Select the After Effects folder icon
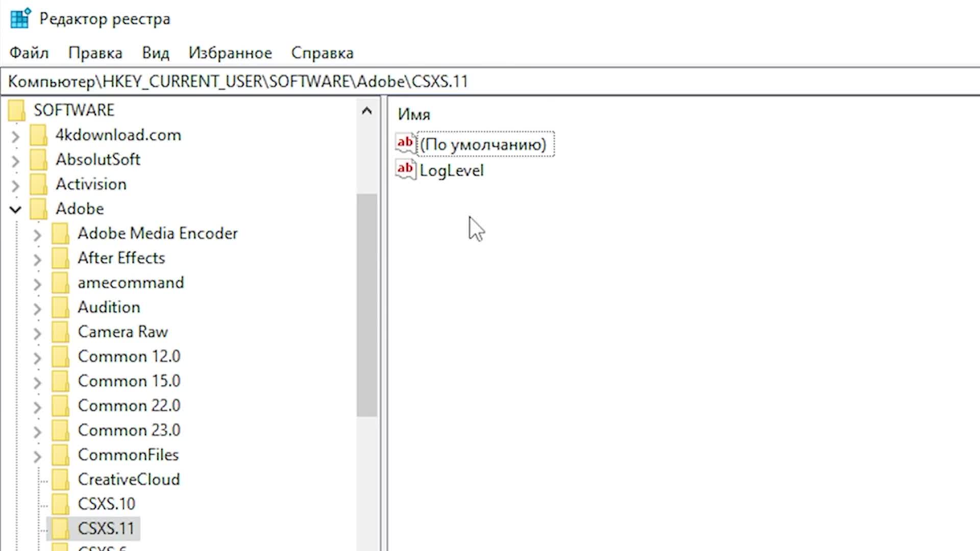The width and height of the screenshot is (980, 551). 60,258
